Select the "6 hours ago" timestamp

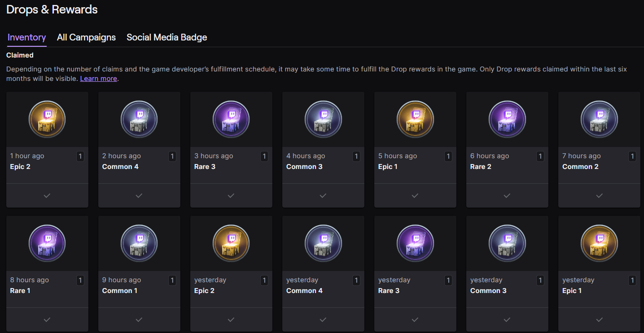coord(490,156)
